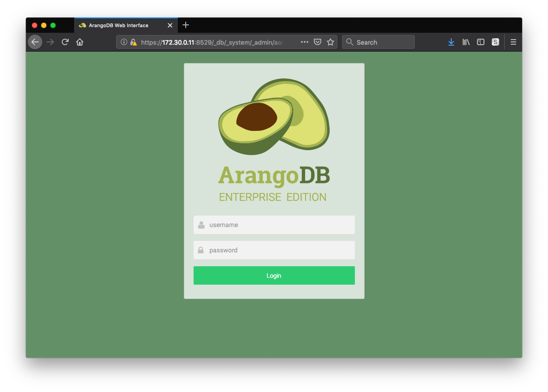The width and height of the screenshot is (548, 392).
Task: Show the Downloads arrow panel
Action: pyautogui.click(x=451, y=42)
